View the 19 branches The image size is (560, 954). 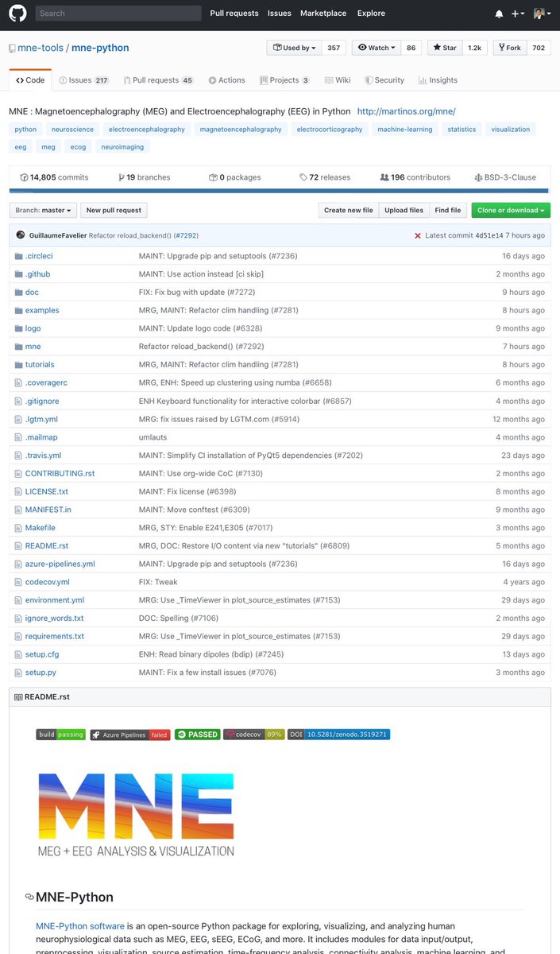[144, 177]
